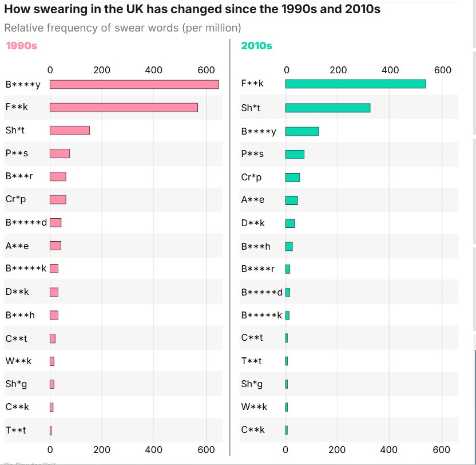Click the Sh*t bar in 2010s chart
The image size is (476, 465).
[327, 108]
